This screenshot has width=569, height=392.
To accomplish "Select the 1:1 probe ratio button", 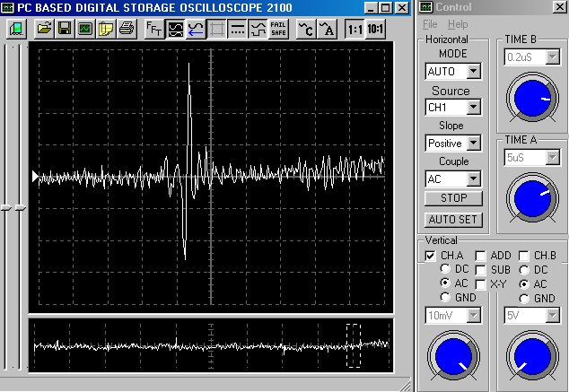I will [x=355, y=28].
